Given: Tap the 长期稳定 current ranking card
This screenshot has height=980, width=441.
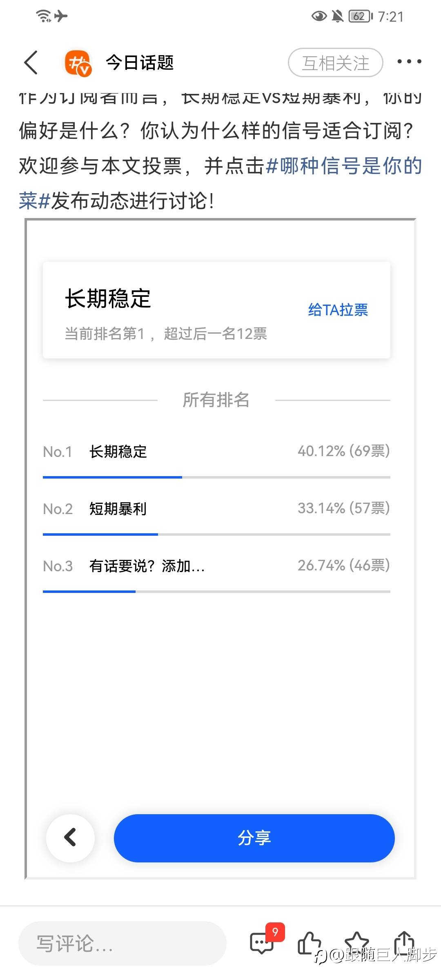Looking at the screenshot, I should pyautogui.click(x=216, y=310).
